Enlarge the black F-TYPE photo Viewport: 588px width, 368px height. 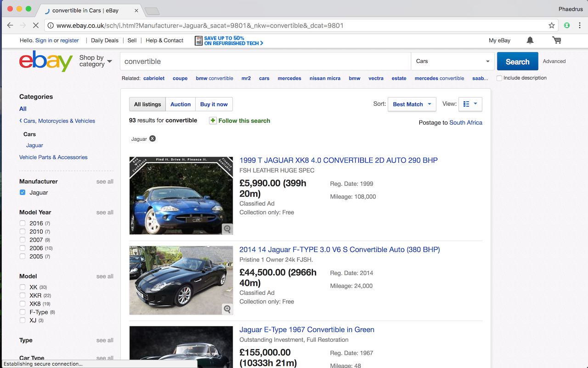[227, 309]
